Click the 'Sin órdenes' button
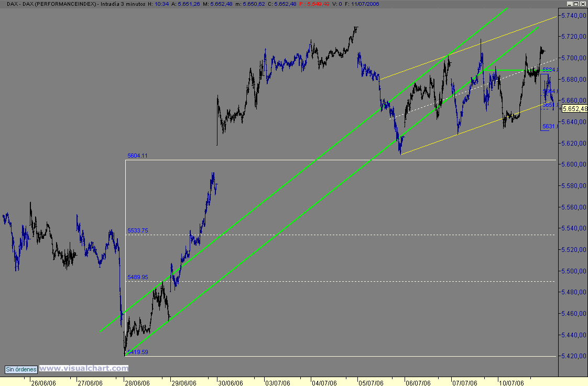 pyautogui.click(x=21, y=370)
